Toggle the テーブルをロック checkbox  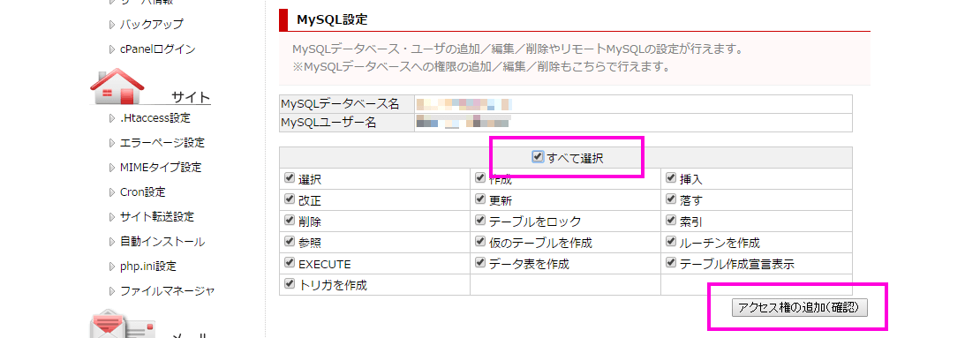480,221
